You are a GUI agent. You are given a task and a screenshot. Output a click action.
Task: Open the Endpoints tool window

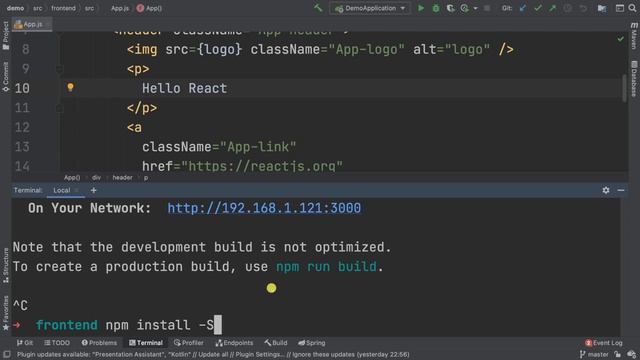234,343
